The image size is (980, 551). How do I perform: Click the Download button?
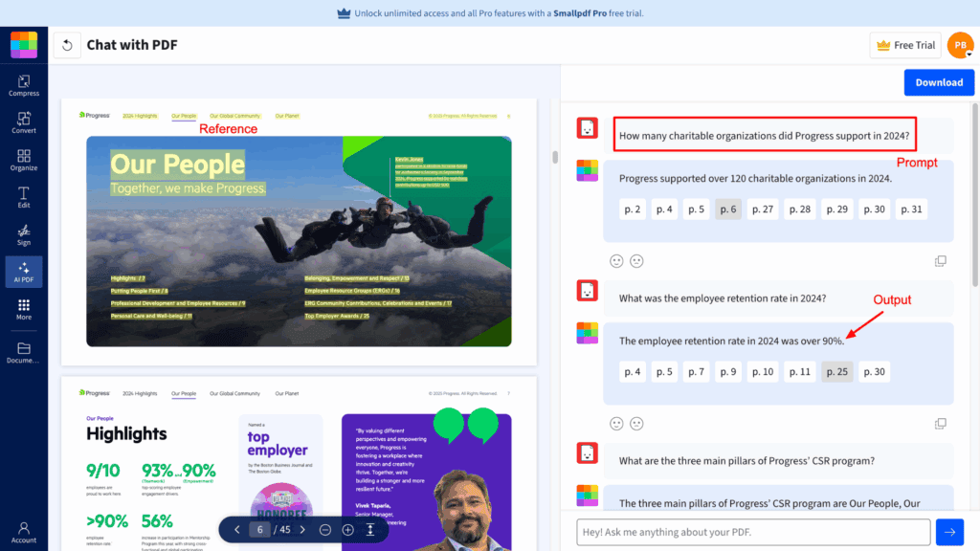coord(939,82)
